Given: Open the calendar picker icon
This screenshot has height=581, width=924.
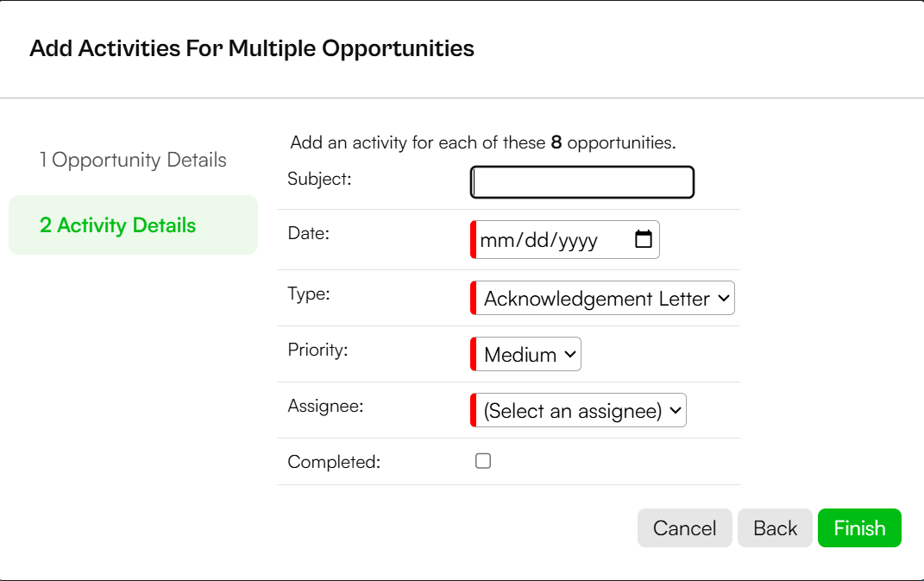Looking at the screenshot, I should pos(643,239).
